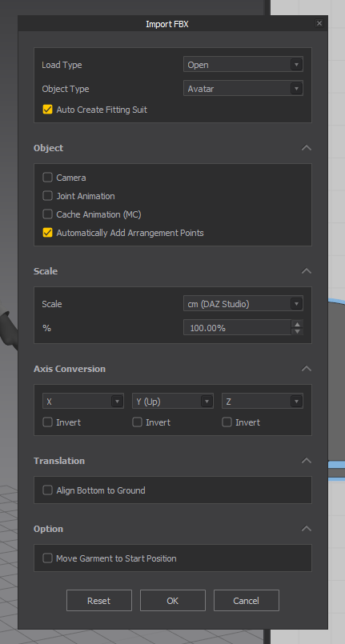
Task: Enable Move Garment to Start Position
Action: [x=48, y=558]
